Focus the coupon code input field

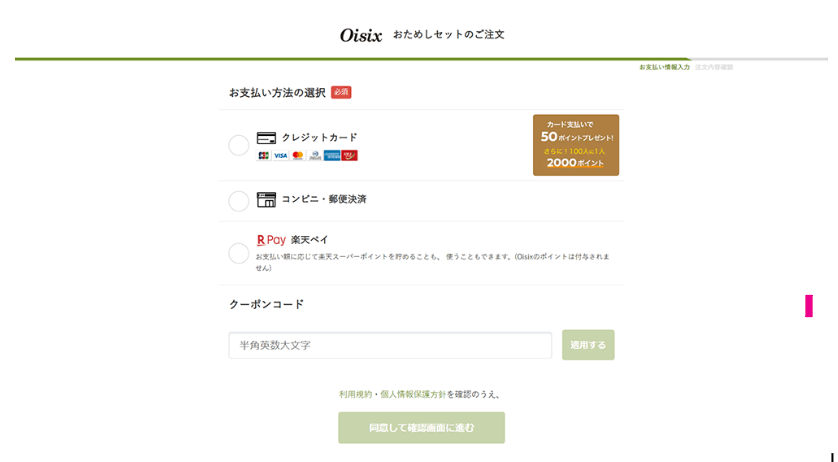390,345
